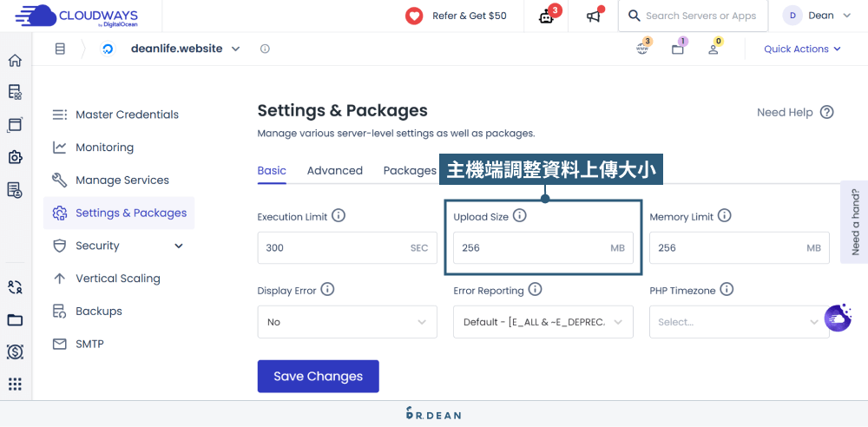This screenshot has width=868, height=427.
Task: Click the floating Cloudways chat bubble
Action: point(838,318)
